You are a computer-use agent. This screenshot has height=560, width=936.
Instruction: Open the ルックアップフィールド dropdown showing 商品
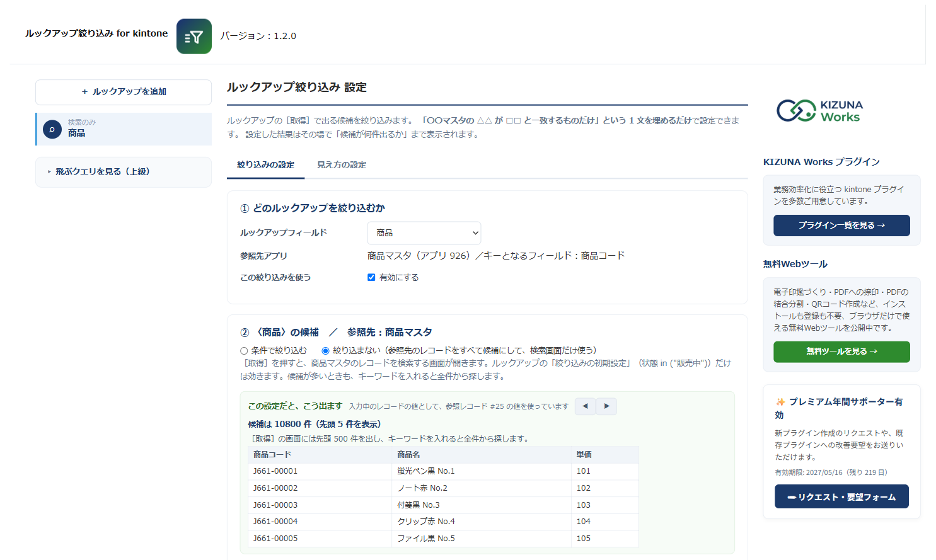pos(424,233)
